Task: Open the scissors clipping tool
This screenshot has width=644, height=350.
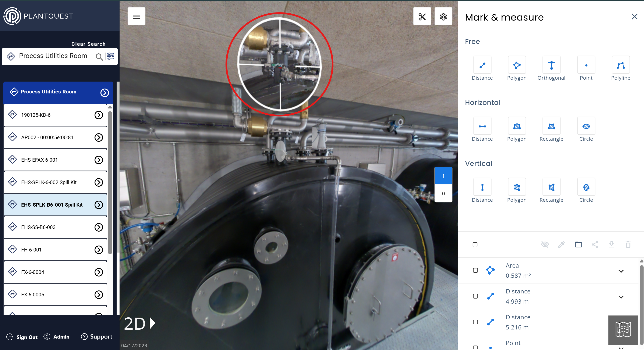Action: (x=422, y=17)
